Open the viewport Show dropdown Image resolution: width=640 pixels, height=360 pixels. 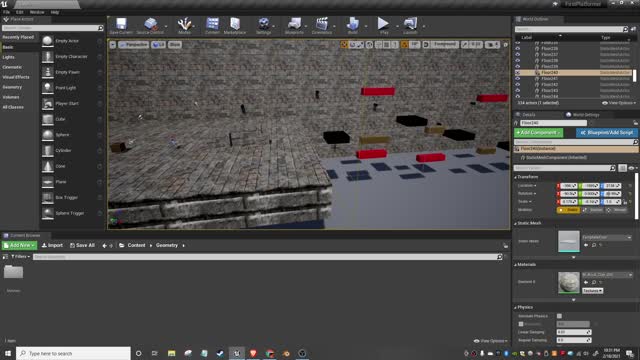[175, 44]
